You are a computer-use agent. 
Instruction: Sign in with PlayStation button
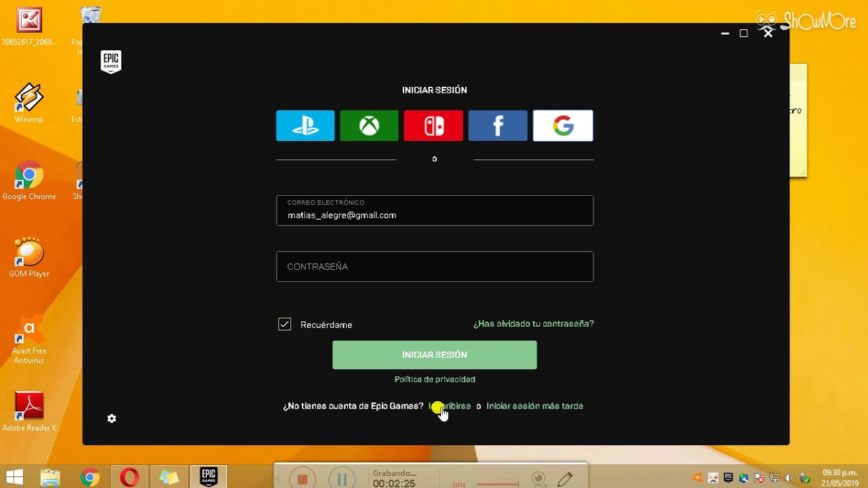tap(305, 125)
